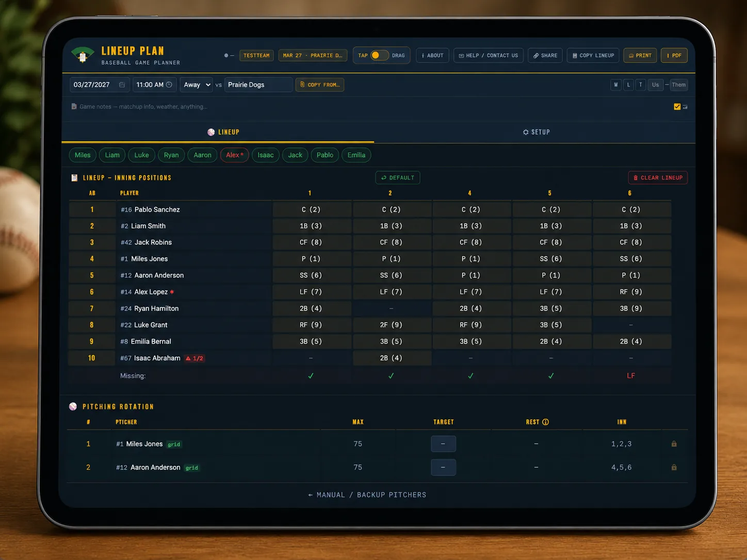Click the Them score field
Viewport: 747px width, 560px height.
click(679, 85)
